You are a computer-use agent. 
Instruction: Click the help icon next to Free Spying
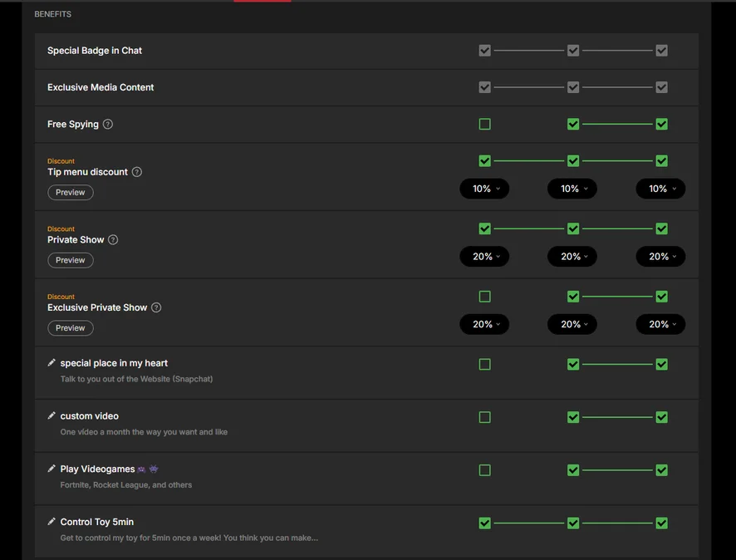(x=108, y=125)
